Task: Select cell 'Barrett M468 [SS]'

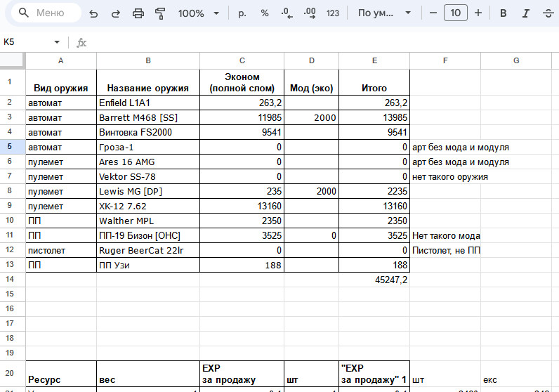Action: pyautogui.click(x=148, y=117)
